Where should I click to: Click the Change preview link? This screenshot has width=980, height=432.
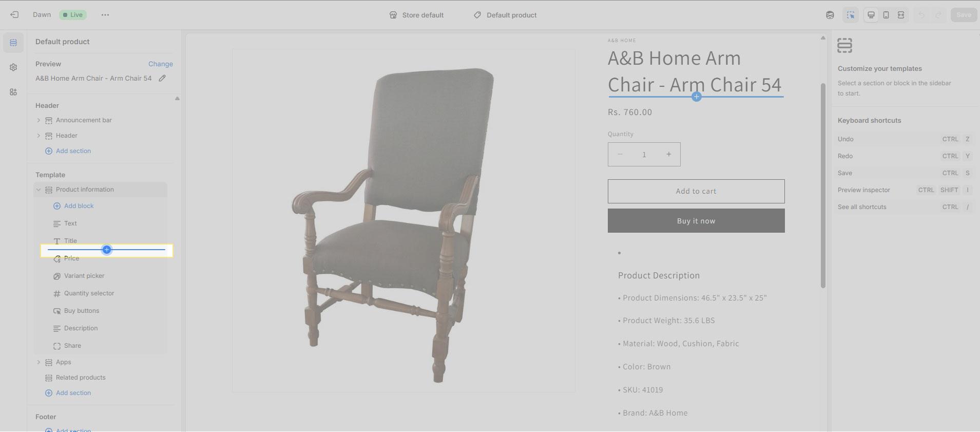tap(161, 64)
